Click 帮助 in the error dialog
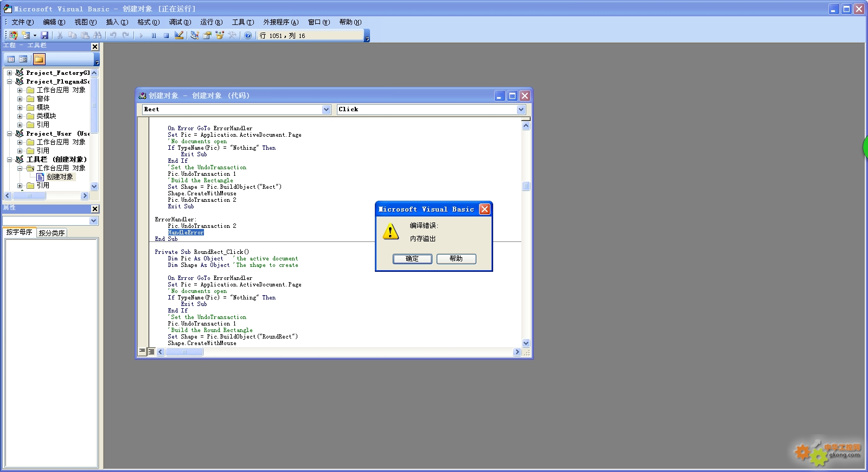Screen dimensions: 868x472 click(x=456, y=259)
